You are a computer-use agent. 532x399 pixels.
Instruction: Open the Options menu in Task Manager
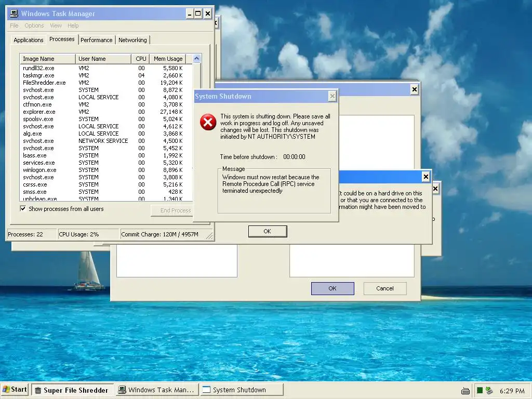pos(34,25)
